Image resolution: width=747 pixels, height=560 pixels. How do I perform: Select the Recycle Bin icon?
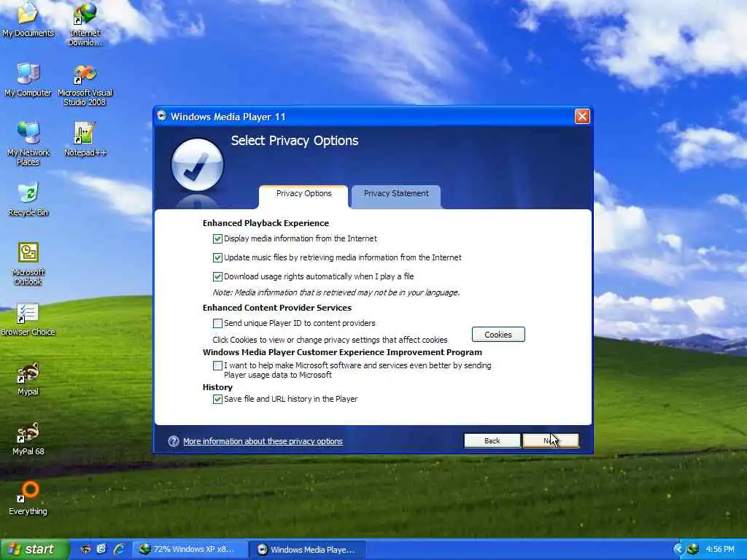pyautogui.click(x=28, y=199)
